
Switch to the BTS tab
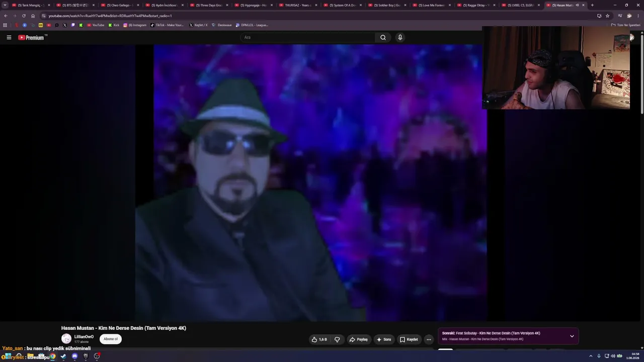click(x=74, y=5)
